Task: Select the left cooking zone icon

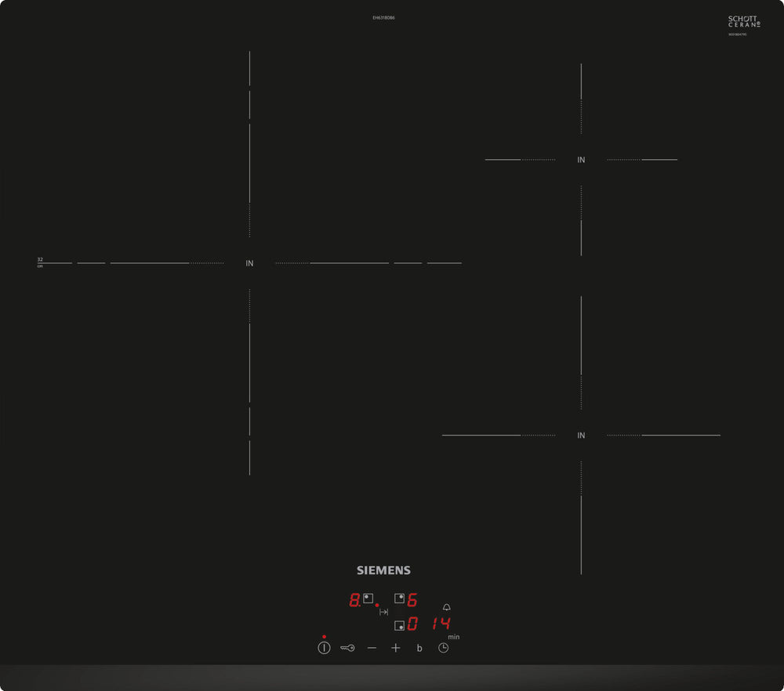Action: pos(368,599)
